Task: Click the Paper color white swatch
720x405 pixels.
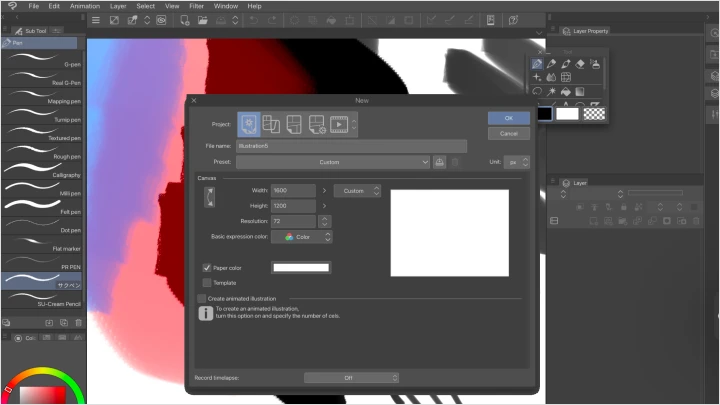Action: (301, 268)
